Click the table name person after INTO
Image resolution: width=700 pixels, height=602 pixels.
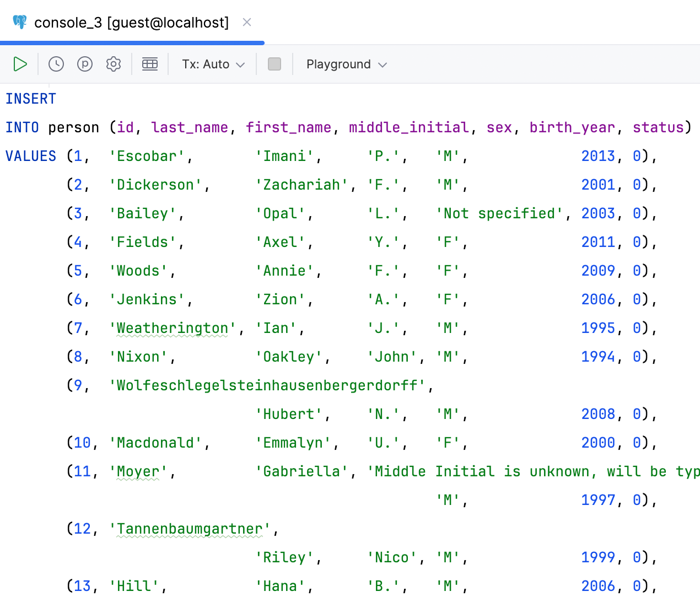point(73,127)
